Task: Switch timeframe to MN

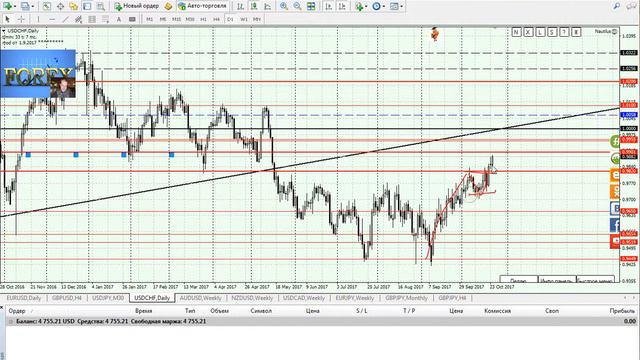Action: click(x=257, y=19)
